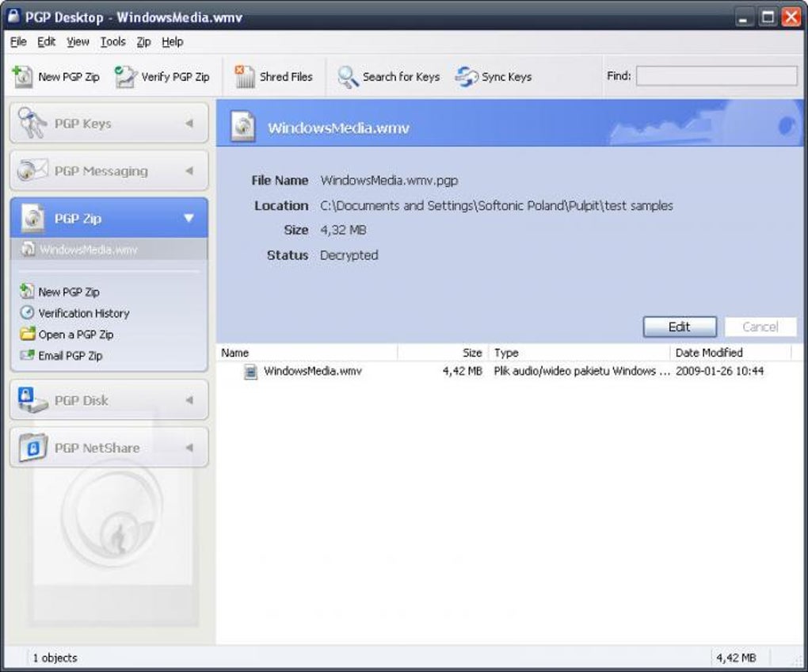The image size is (808, 672).
Task: Click the sidebar New PGP Zip icon
Action: pos(27,291)
